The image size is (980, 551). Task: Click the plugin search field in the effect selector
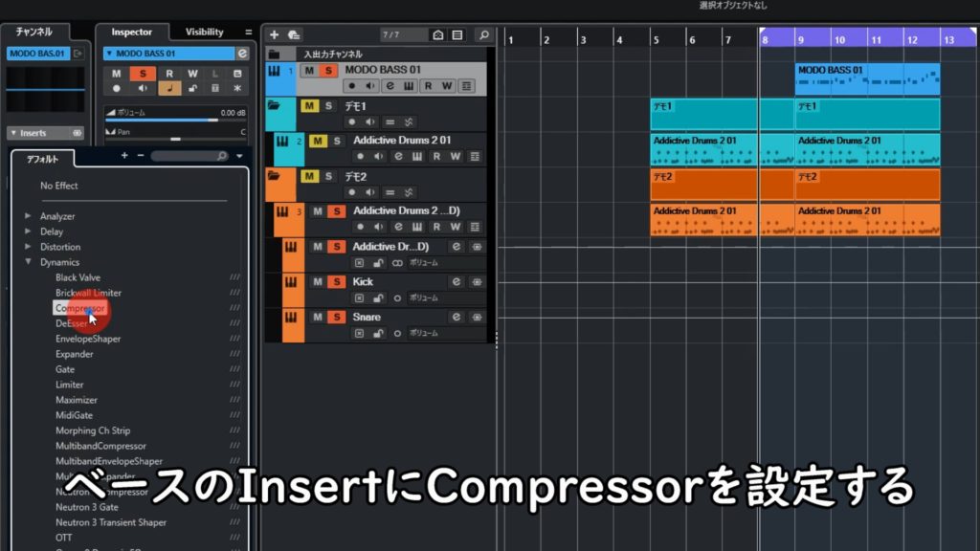coord(187,156)
